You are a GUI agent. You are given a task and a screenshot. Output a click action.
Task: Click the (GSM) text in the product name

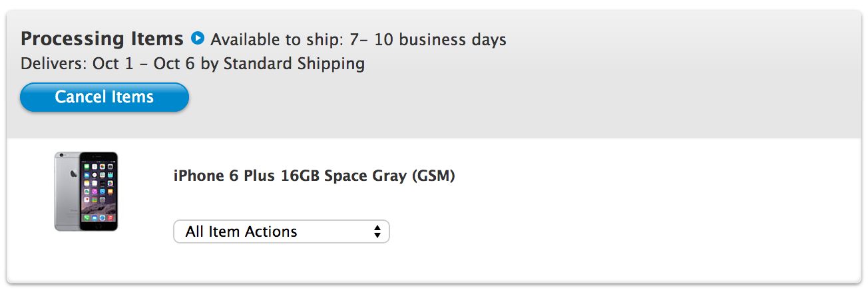coord(433,176)
